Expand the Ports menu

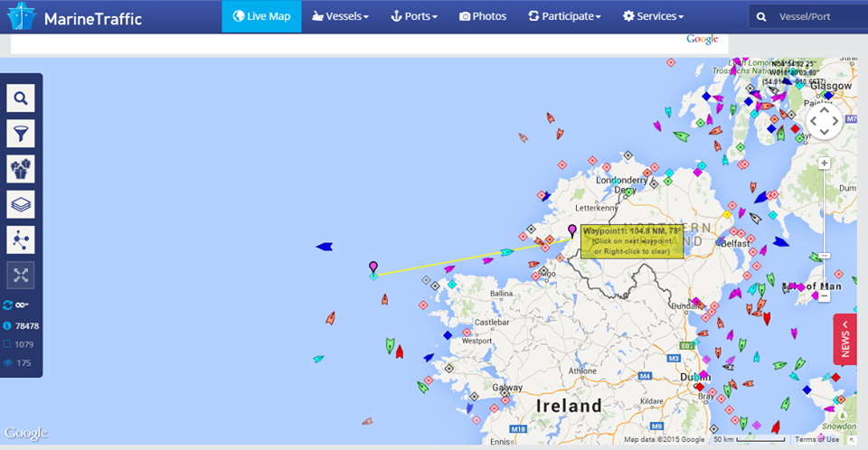coord(414,16)
